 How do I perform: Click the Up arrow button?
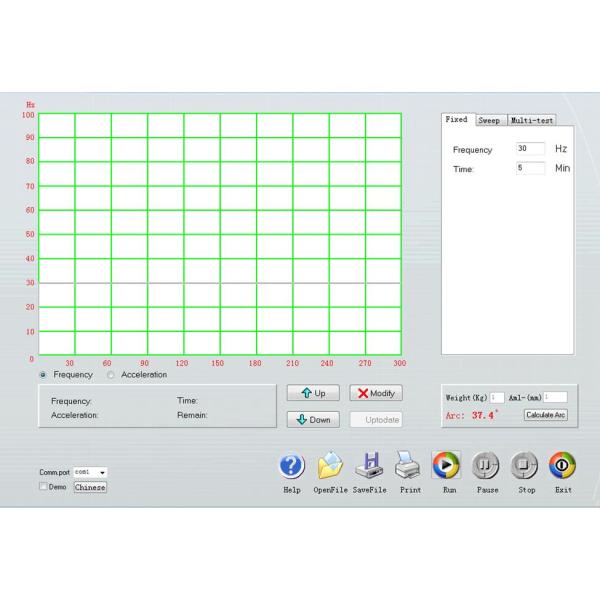pyautogui.click(x=313, y=393)
